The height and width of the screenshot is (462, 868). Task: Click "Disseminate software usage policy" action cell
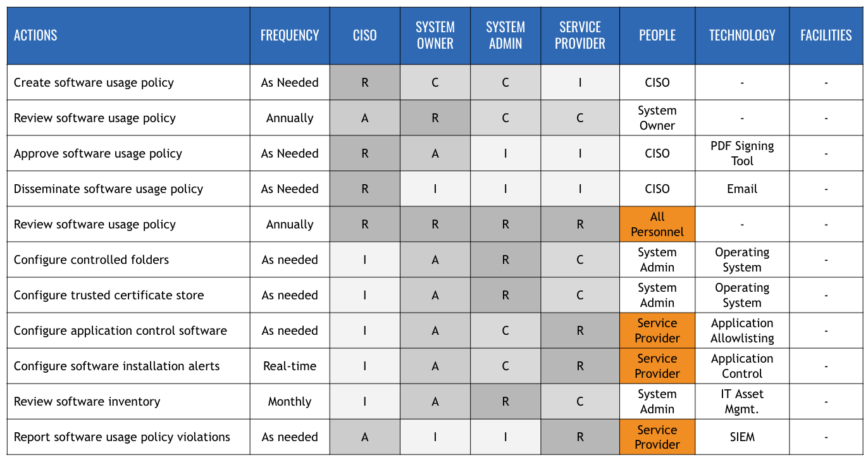point(108,189)
